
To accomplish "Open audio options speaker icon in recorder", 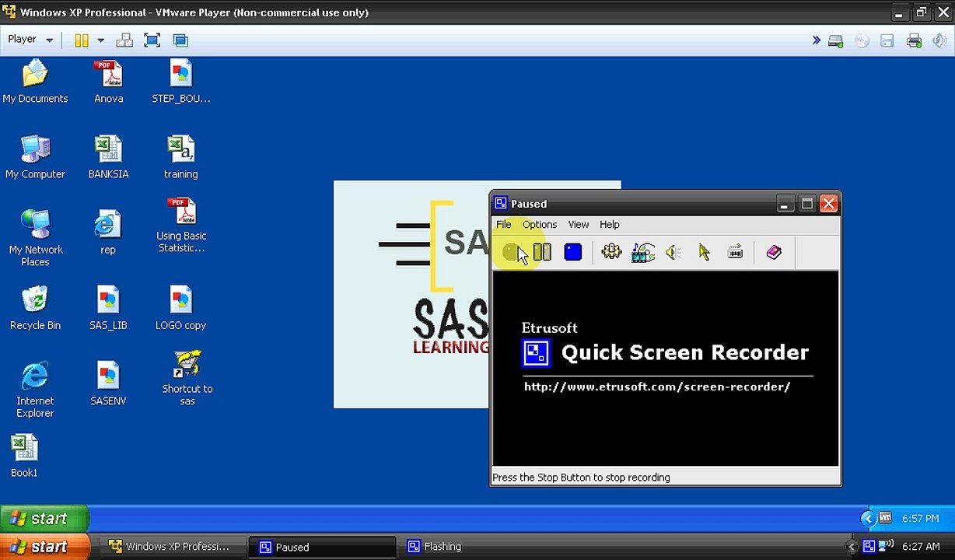I will pyautogui.click(x=673, y=252).
